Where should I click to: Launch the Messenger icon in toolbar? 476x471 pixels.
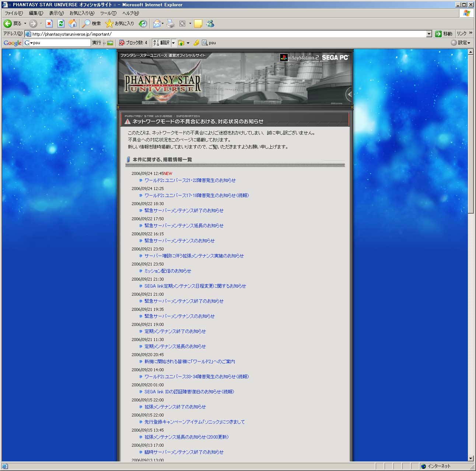point(210,24)
